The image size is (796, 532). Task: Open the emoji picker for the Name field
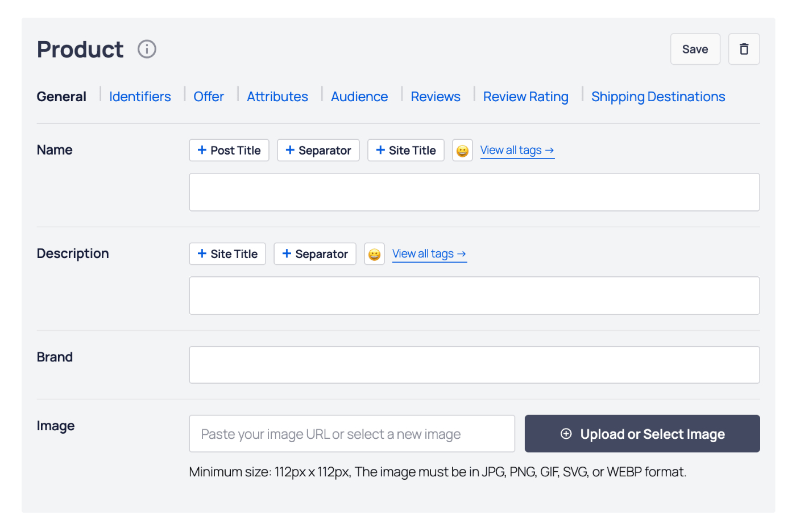coord(462,150)
